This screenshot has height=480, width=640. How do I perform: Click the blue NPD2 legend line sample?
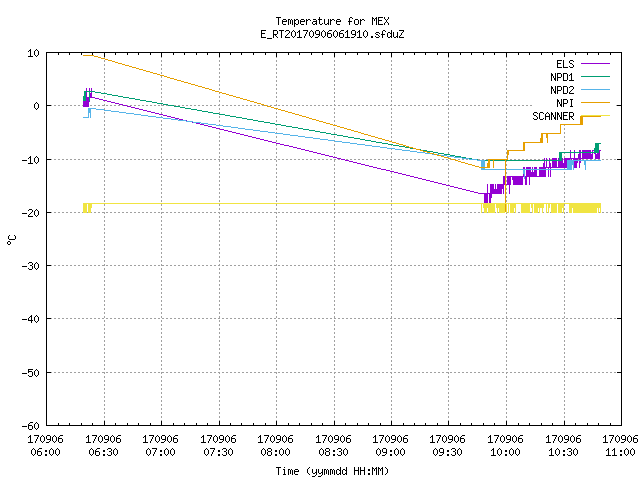tap(595, 90)
